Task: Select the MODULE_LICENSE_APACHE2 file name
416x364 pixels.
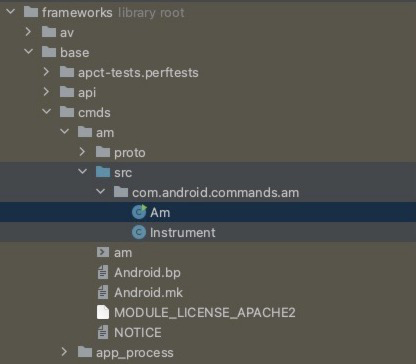Action: tap(205, 313)
